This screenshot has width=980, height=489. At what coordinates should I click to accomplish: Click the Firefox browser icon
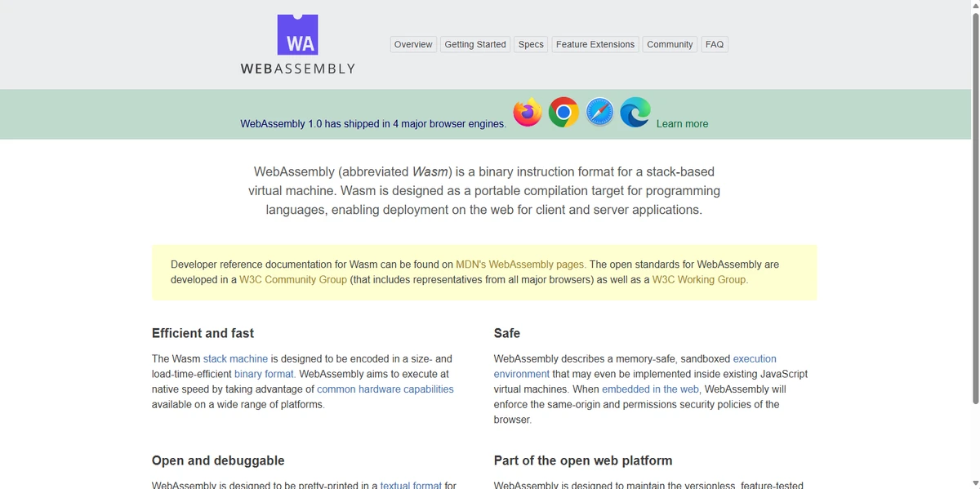527,113
